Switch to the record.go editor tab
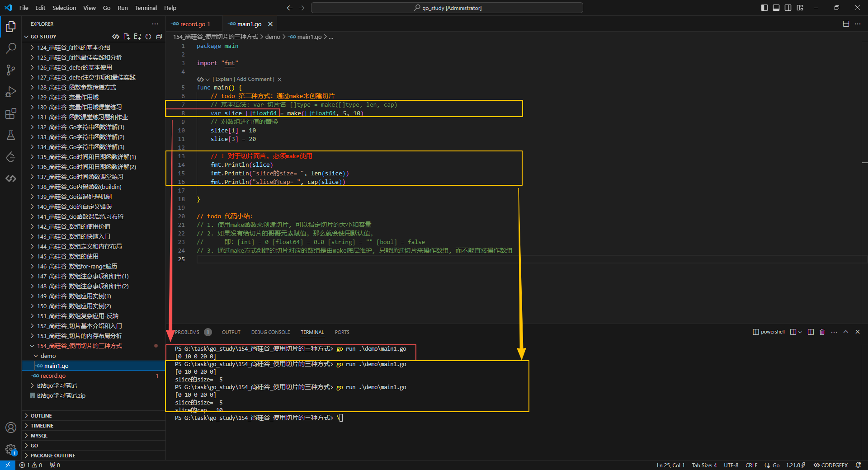Image resolution: width=868 pixels, height=470 pixels. click(192, 24)
